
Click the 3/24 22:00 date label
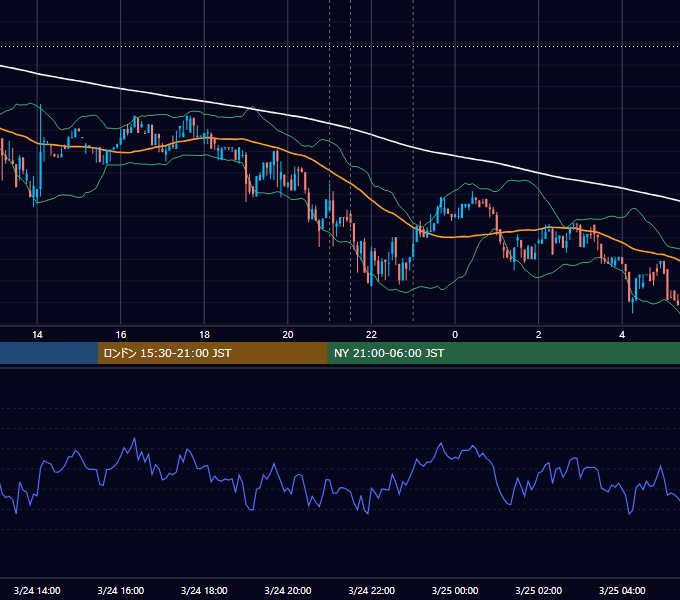tap(372, 590)
